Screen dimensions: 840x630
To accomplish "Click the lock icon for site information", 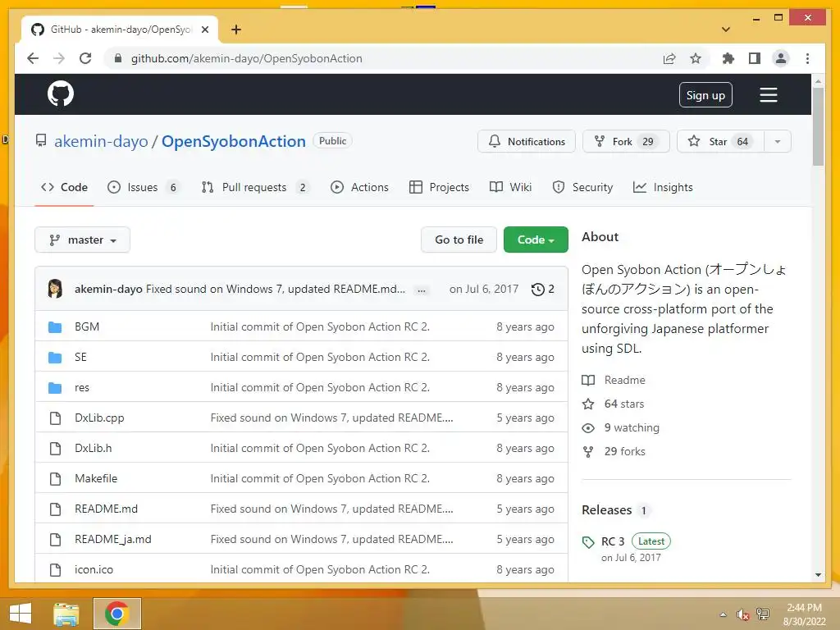I will click(x=118, y=58).
